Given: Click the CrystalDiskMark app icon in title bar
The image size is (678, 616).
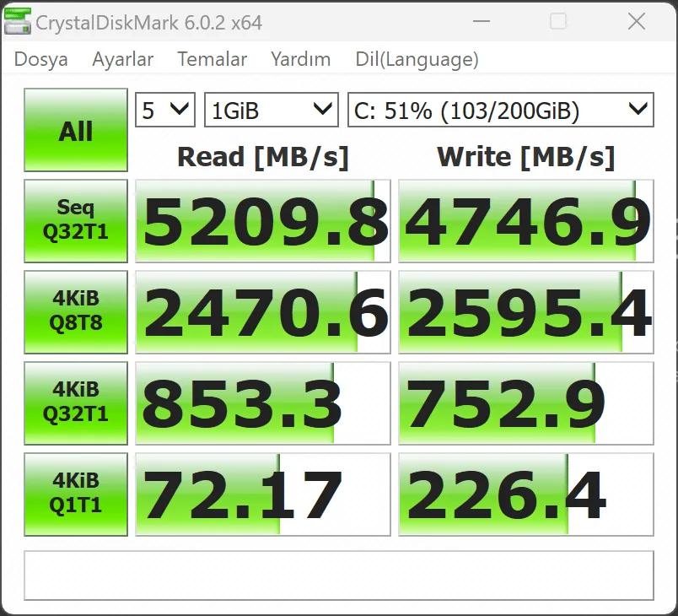Looking at the screenshot, I should pos(18,22).
